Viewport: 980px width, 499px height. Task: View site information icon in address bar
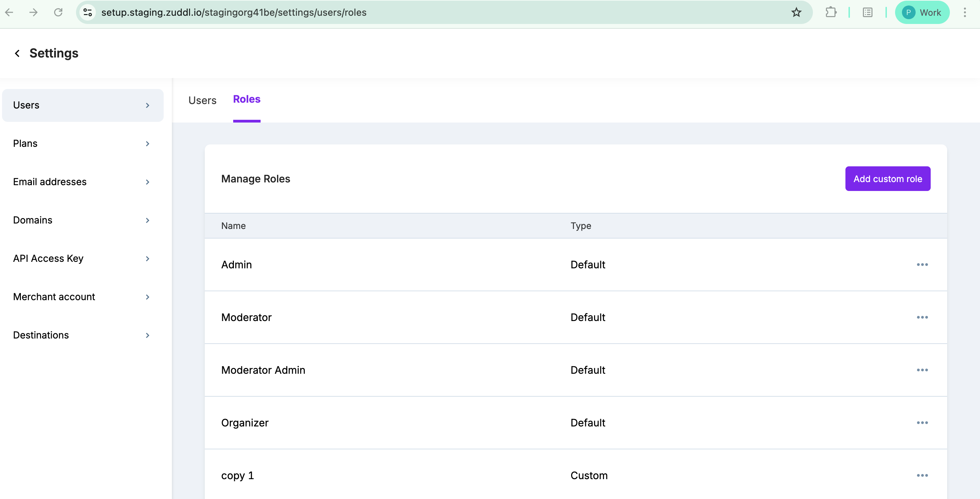(88, 13)
